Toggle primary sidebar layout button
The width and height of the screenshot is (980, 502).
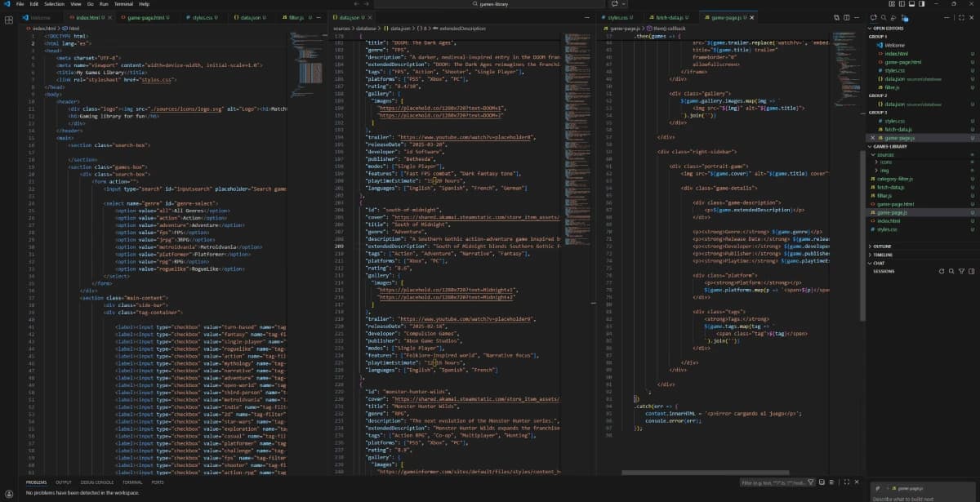903,4
